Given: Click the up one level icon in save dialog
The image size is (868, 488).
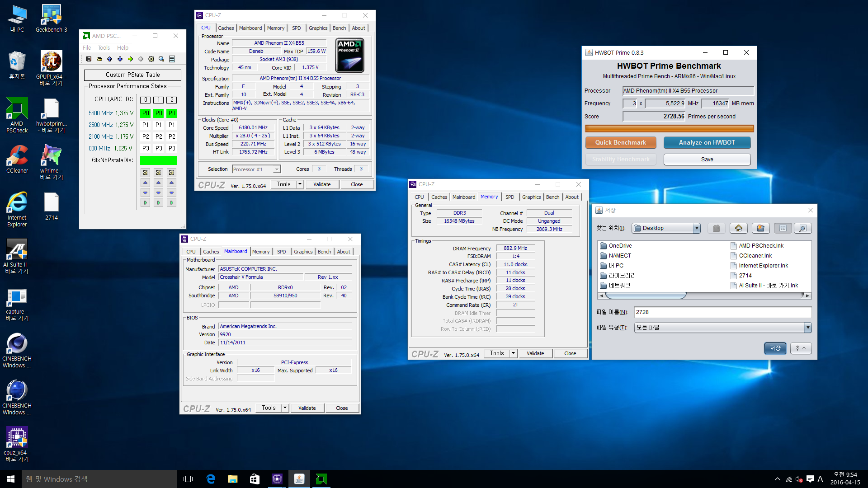Looking at the screenshot, I should pyautogui.click(x=717, y=228).
